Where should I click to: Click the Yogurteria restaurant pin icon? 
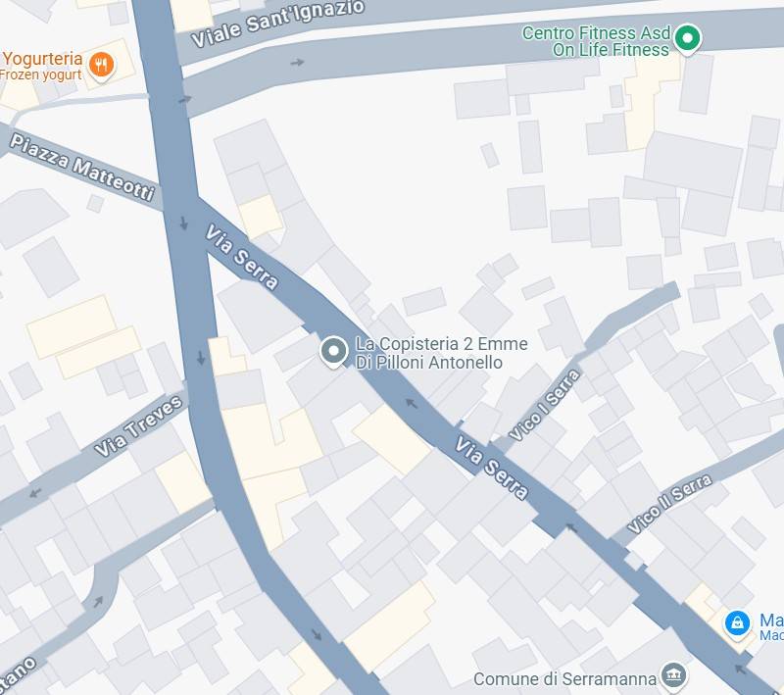[102, 66]
